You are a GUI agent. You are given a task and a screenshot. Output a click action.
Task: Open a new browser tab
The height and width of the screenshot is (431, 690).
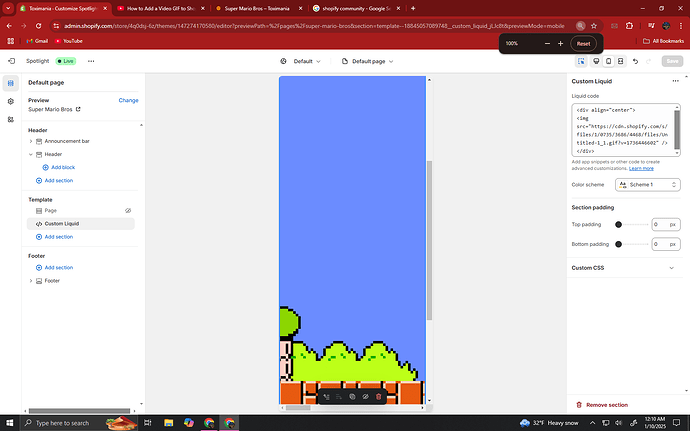pos(413,8)
